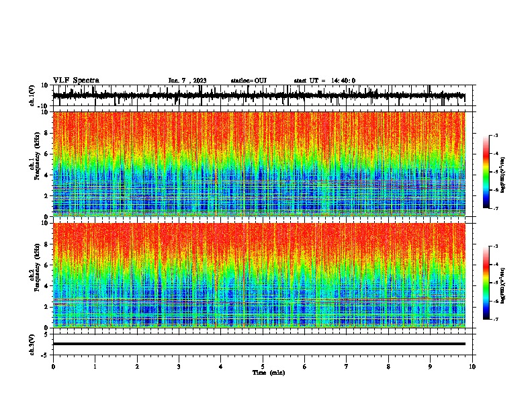Click time axis tick label "4"
Viewport: 532px width, 411px height.
pos(221,367)
